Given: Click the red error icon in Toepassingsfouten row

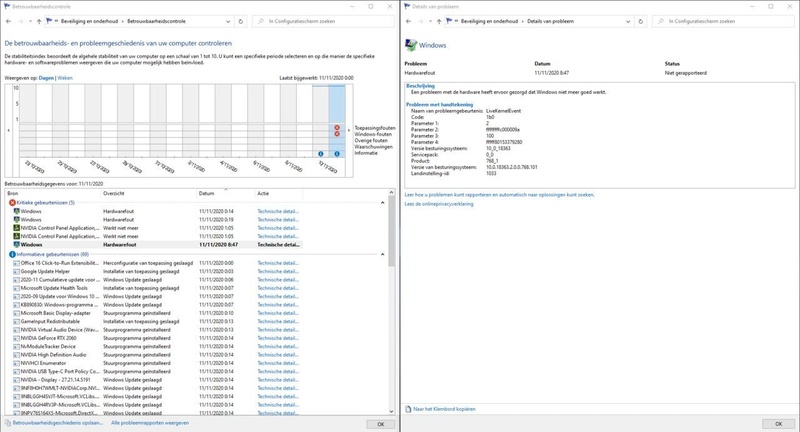Looking at the screenshot, I should pos(337,128).
